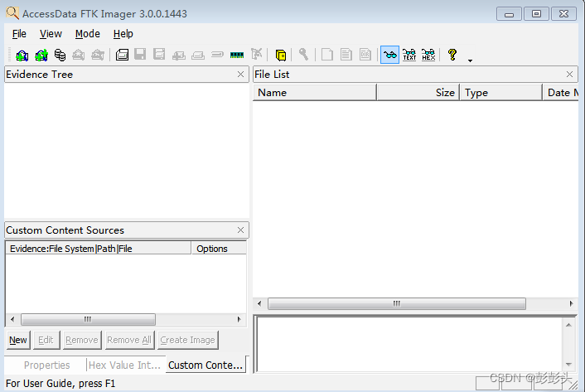Open the toolbar options dropdown arrow

coord(470,60)
